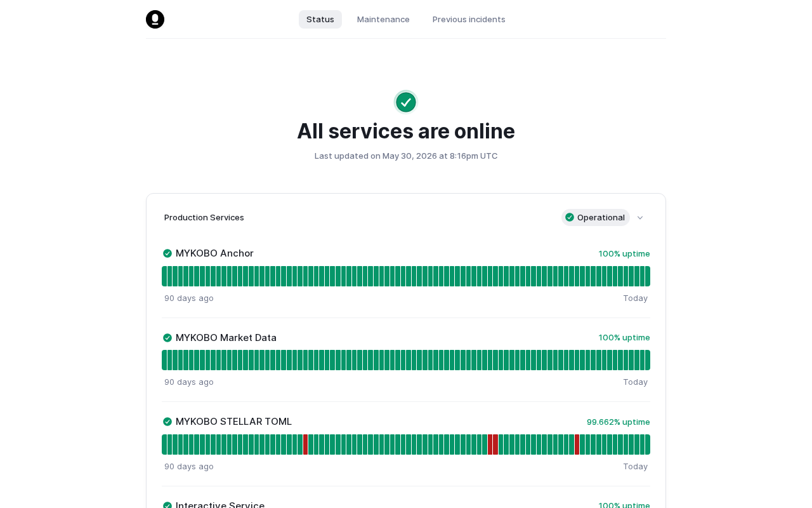Image resolution: width=812 pixels, height=508 pixels.
Task: Click the MYKOBO logo in header
Action: coord(155,19)
